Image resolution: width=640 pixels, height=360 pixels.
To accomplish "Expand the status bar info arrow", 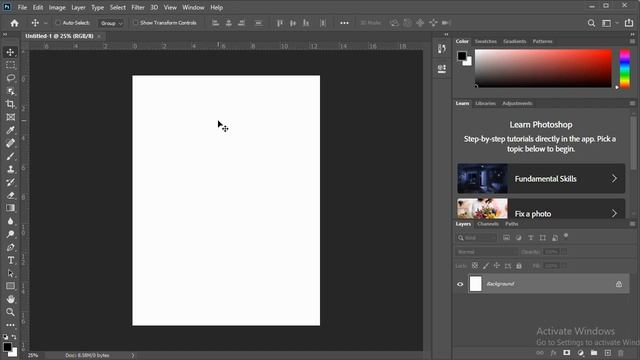I will (133, 356).
